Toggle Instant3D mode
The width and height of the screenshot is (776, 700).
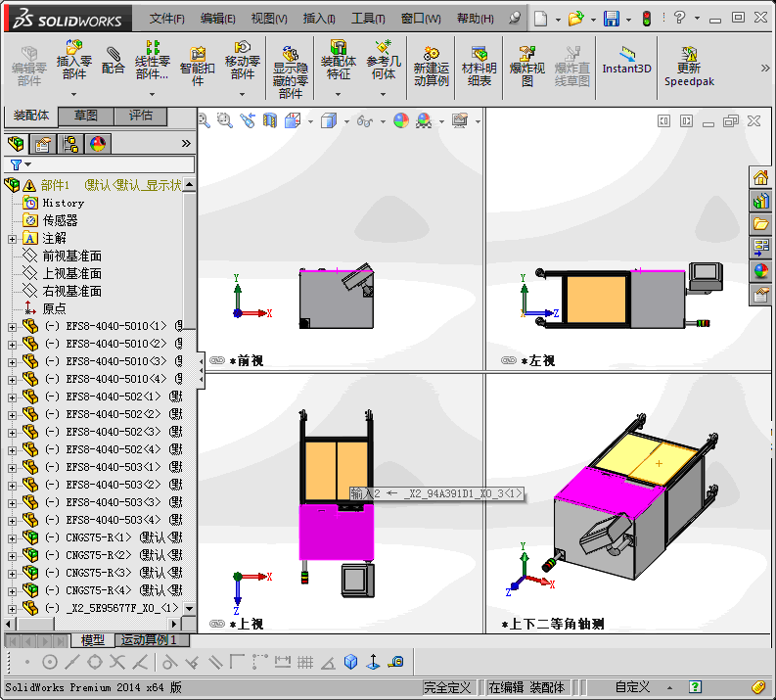click(626, 61)
